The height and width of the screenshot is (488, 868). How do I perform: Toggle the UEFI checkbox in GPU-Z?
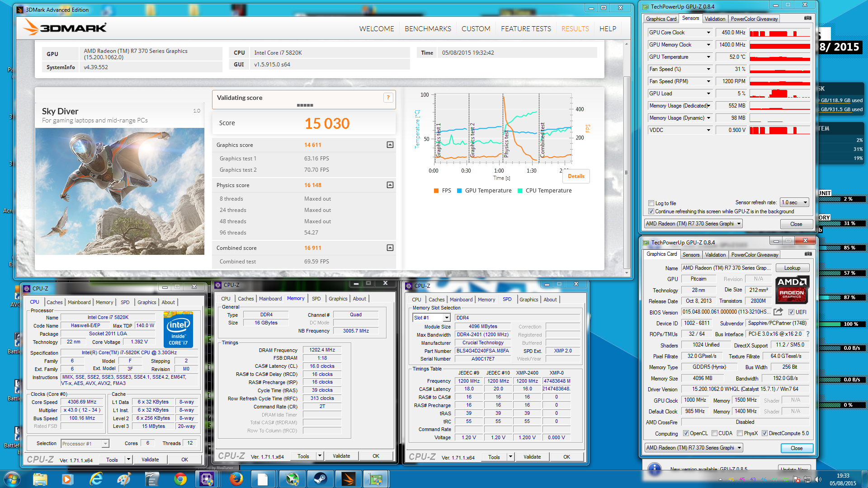coord(791,312)
